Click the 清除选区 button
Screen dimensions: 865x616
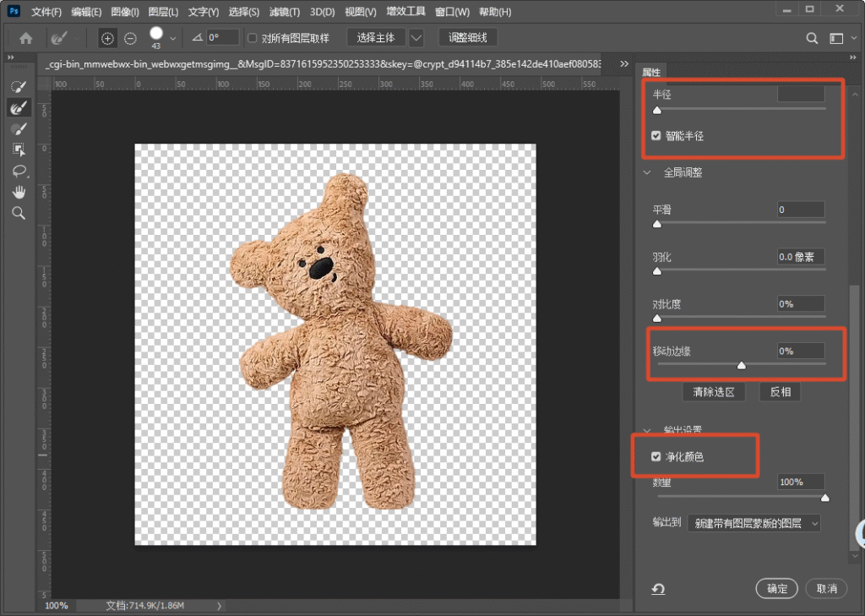714,392
